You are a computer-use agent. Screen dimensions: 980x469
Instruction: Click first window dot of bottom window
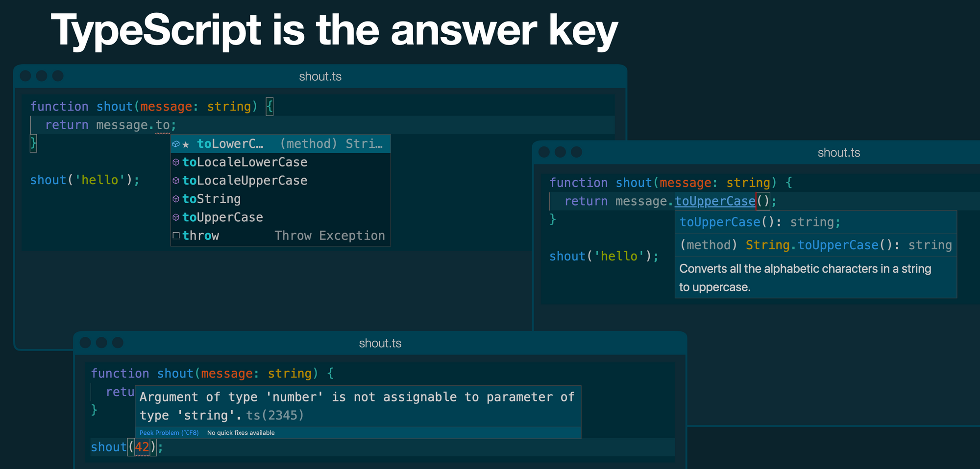pos(85,343)
